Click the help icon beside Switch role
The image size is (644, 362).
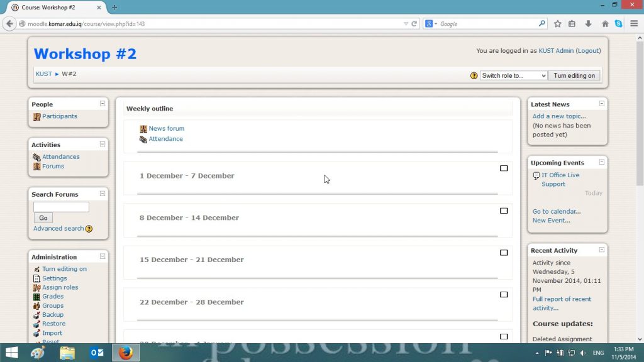tap(474, 75)
